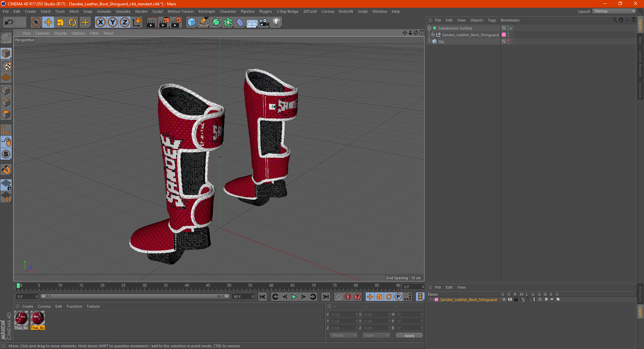Open the MoGraph menu
The width and height of the screenshot is (644, 349).
(207, 11)
